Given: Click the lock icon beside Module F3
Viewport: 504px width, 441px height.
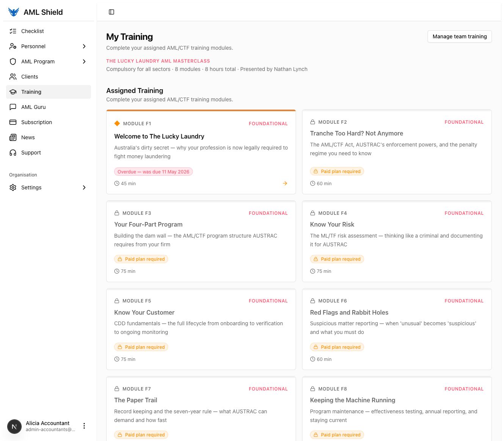Looking at the screenshot, I should [117, 213].
